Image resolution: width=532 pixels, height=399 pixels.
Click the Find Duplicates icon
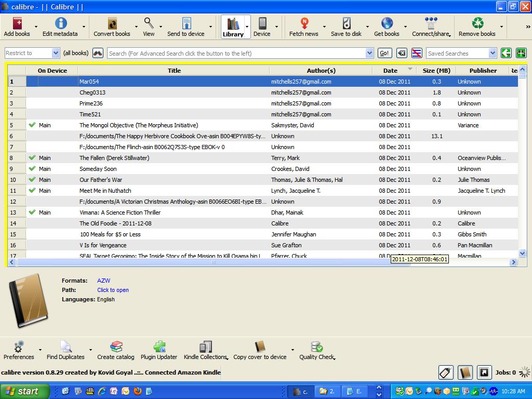65,347
